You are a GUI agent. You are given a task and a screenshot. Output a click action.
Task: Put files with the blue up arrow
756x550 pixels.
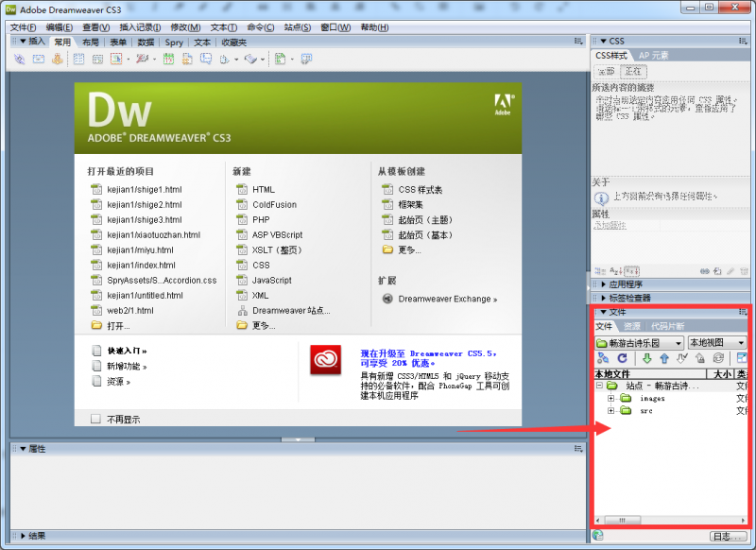tap(664, 358)
